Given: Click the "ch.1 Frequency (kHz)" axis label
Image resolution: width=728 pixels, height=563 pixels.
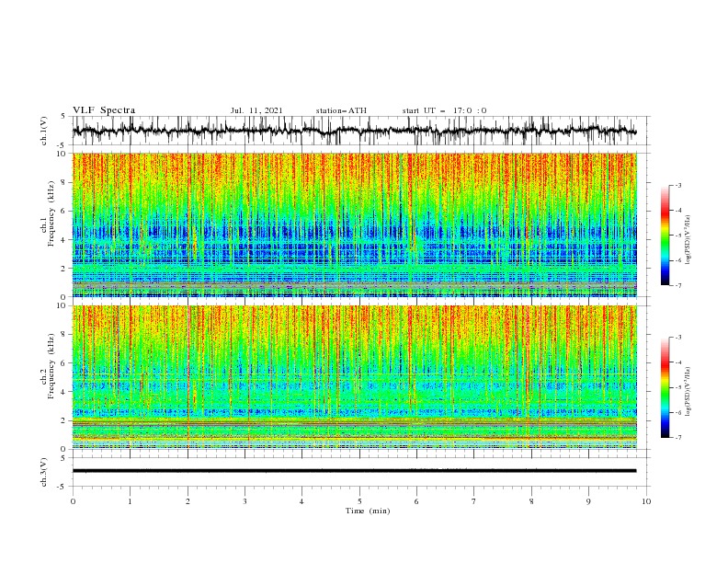Looking at the screenshot, I should 48,214.
